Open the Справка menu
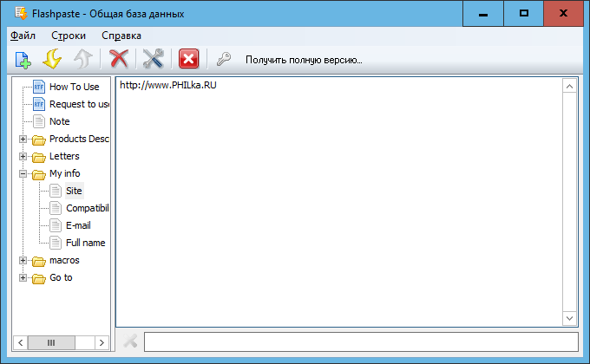Image resolution: width=590 pixels, height=364 pixels. (x=121, y=36)
